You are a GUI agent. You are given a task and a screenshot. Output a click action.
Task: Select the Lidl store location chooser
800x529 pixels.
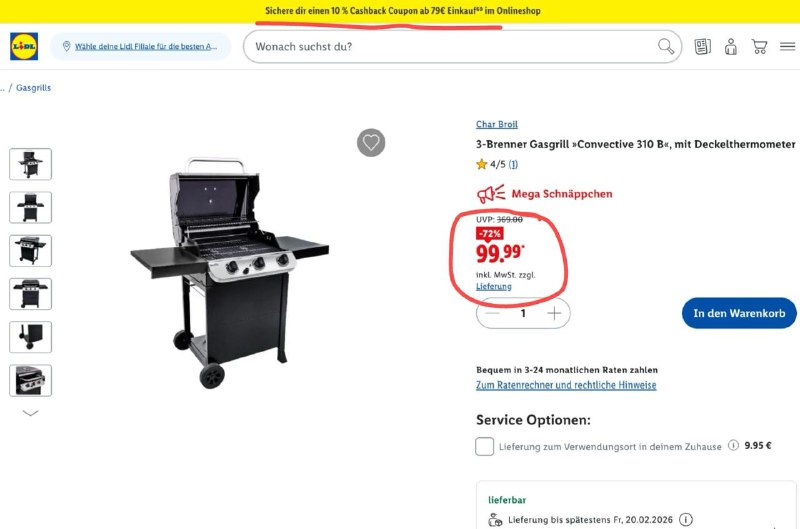(140, 46)
